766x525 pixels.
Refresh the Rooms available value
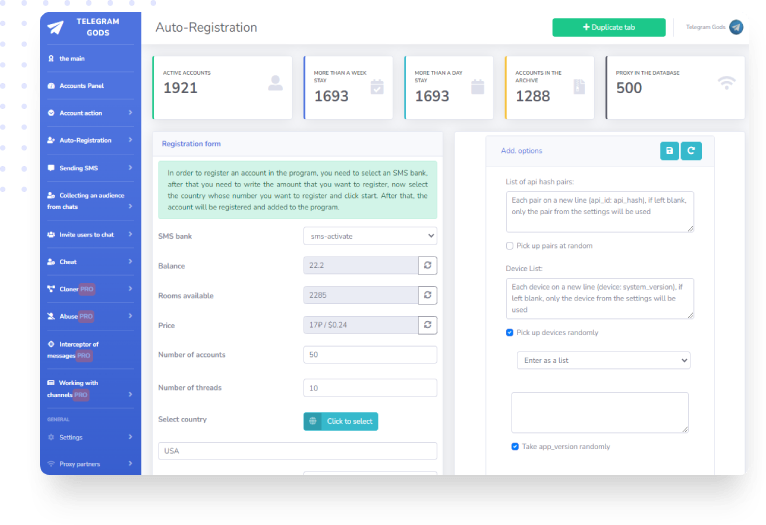[427, 295]
